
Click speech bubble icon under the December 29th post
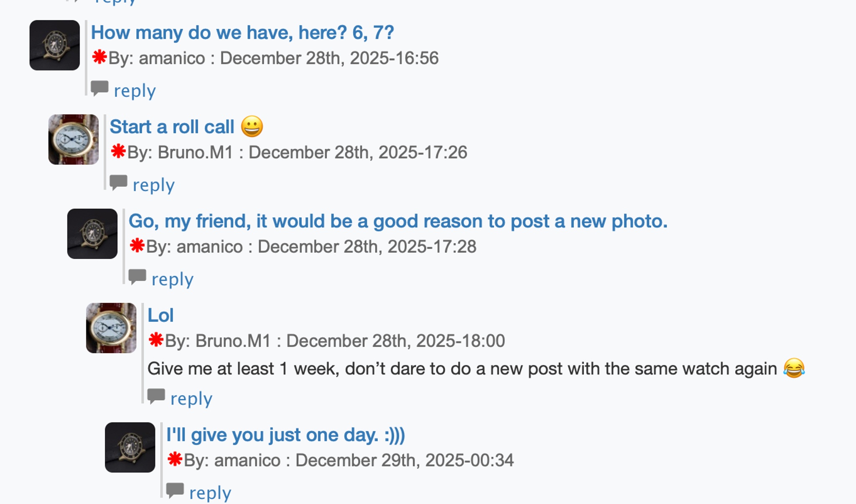click(175, 490)
